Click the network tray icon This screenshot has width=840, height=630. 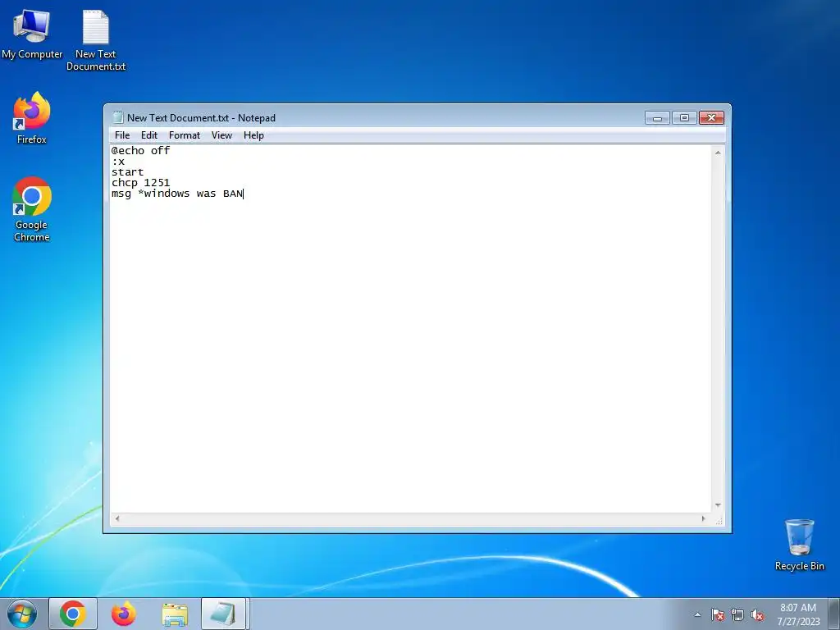pos(737,614)
